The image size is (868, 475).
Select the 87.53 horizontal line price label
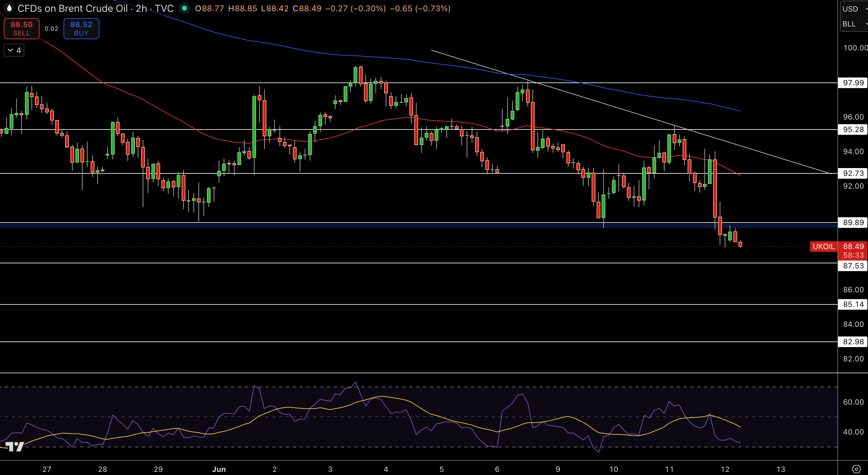(x=853, y=266)
